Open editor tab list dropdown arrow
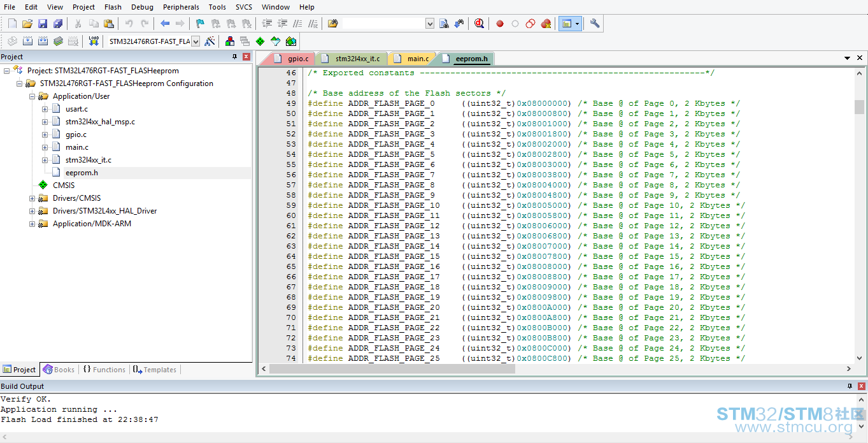Image resolution: width=868 pixels, height=443 pixels. [848, 58]
